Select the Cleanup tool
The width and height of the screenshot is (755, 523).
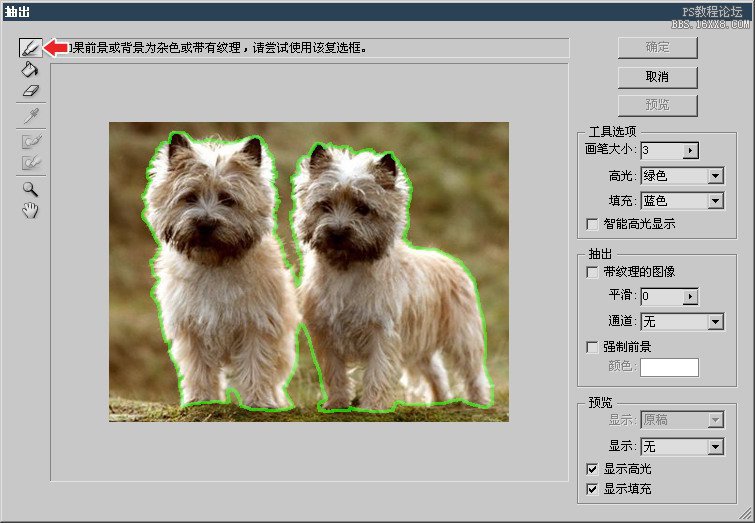click(x=31, y=141)
